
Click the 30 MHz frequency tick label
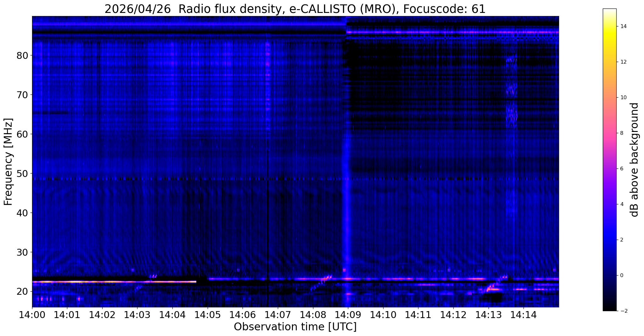pyautogui.click(x=22, y=252)
